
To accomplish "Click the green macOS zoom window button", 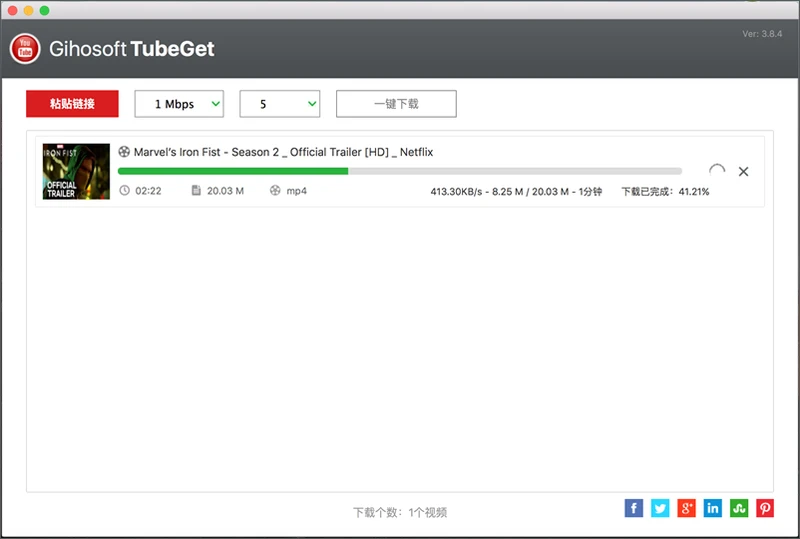I will click(x=44, y=10).
